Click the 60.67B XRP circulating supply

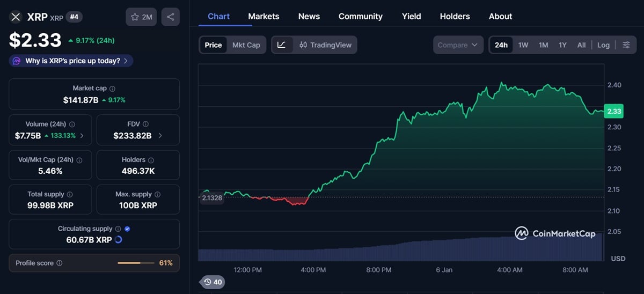89,240
